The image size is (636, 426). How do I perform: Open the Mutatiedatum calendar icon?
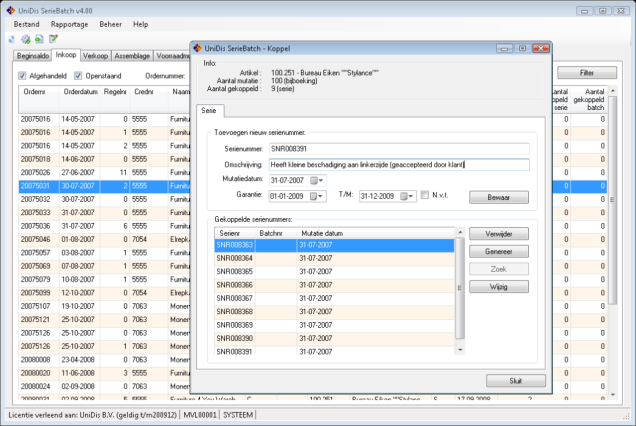[x=314, y=181]
